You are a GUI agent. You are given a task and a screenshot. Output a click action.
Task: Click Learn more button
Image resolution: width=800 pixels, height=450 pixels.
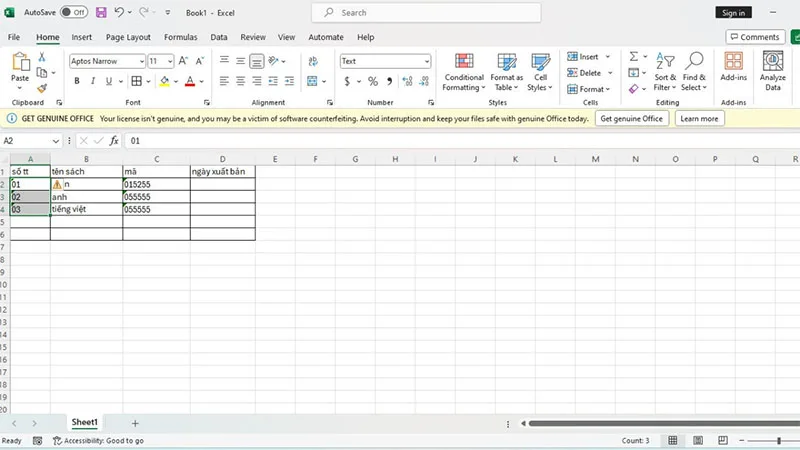pyautogui.click(x=699, y=118)
